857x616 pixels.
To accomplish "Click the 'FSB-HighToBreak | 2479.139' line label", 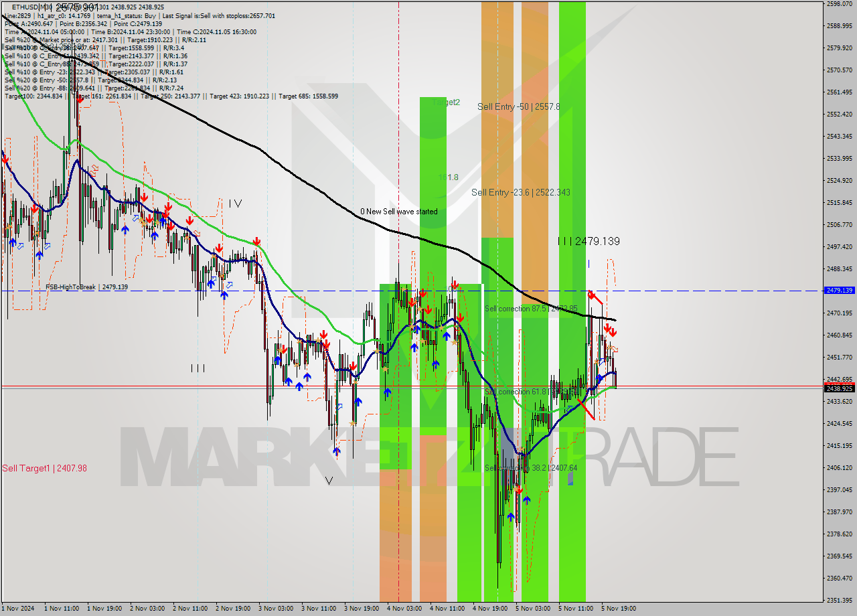I will click(87, 287).
